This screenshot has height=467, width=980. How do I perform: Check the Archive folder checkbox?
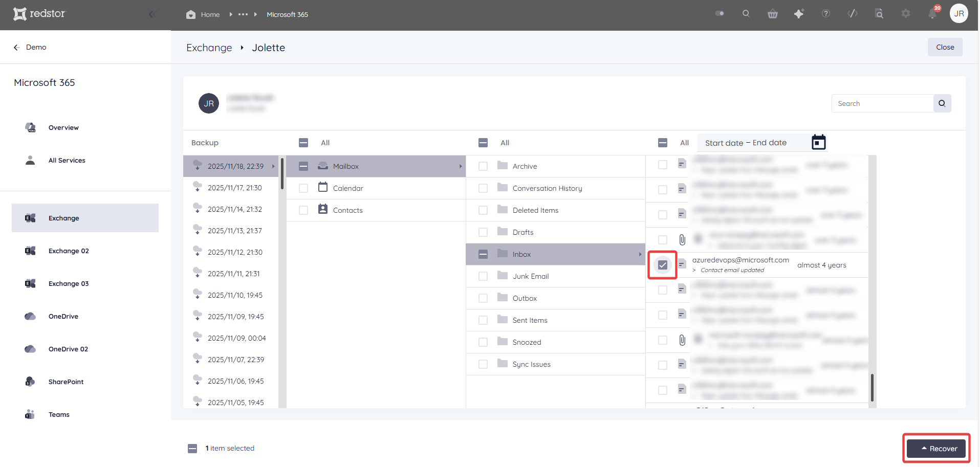[x=483, y=166]
